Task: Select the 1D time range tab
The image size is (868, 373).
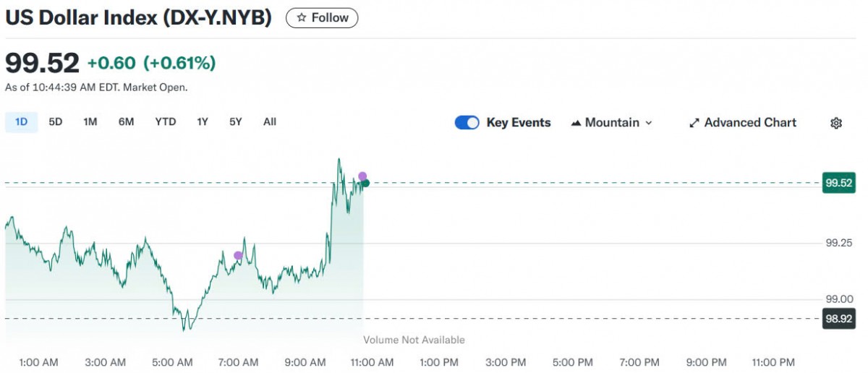Action: (x=21, y=122)
